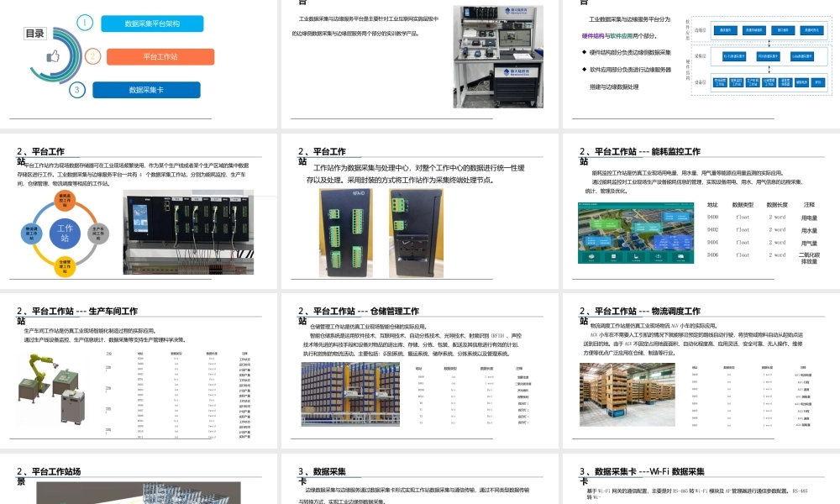Select the orange 平台工作站 button

click(x=160, y=57)
